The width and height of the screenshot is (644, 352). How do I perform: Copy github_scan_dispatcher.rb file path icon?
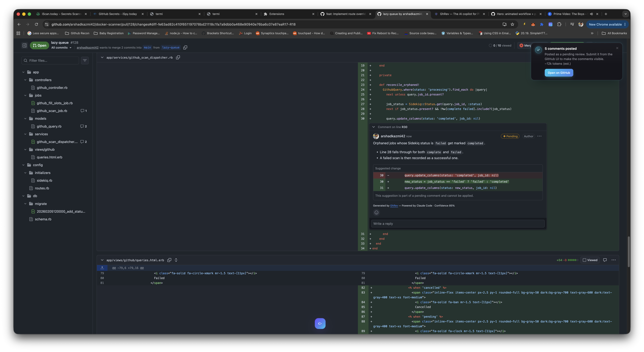[x=178, y=58]
